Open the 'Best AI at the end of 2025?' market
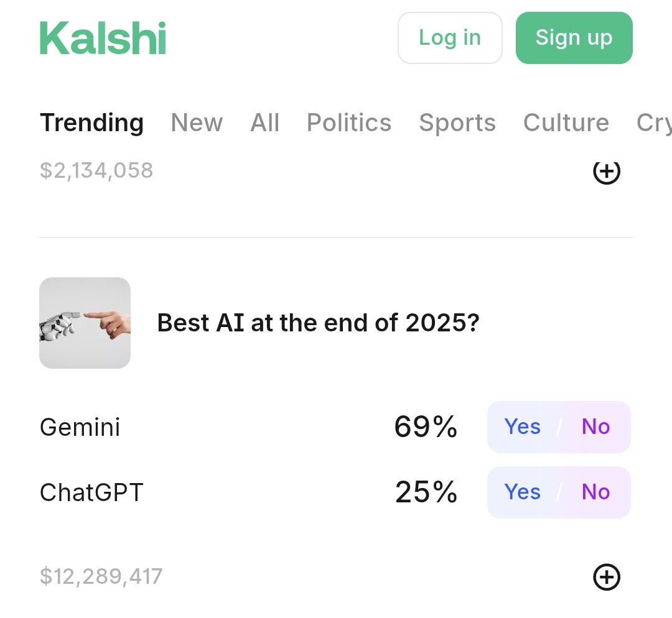The width and height of the screenshot is (672, 618). pos(318,323)
